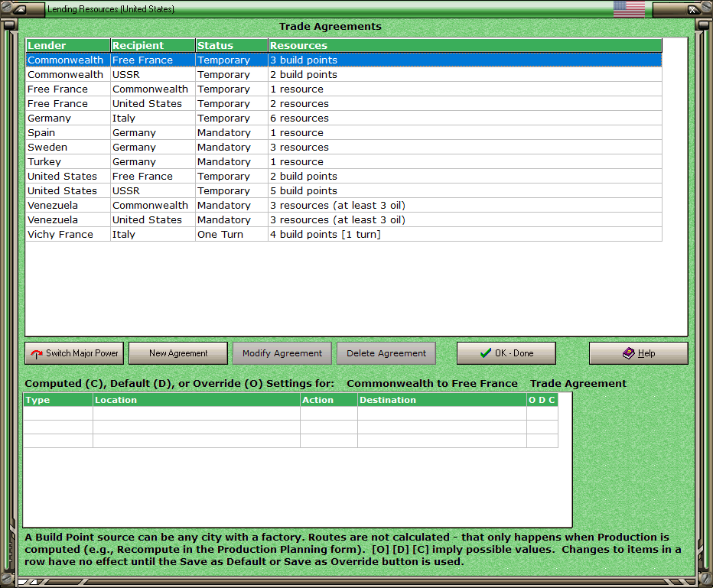
Task: Select the Germany to Italy agreement row
Action: coord(343,119)
